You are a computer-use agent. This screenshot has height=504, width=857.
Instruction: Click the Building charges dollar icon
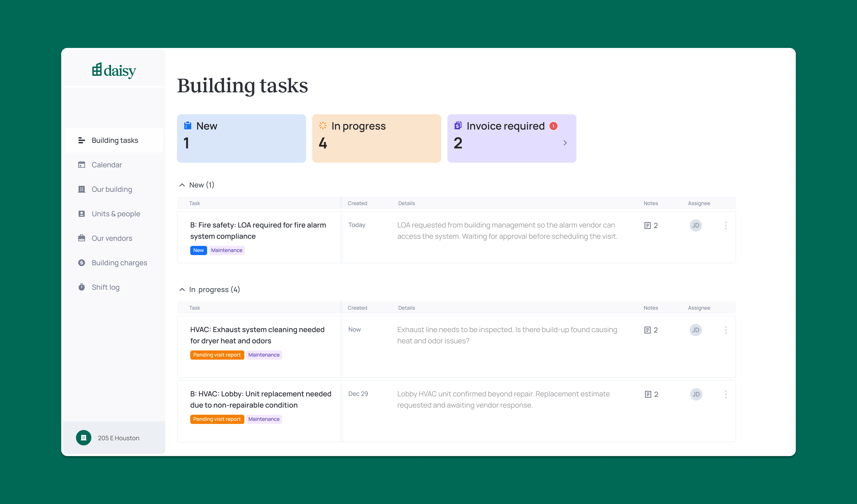pos(82,263)
